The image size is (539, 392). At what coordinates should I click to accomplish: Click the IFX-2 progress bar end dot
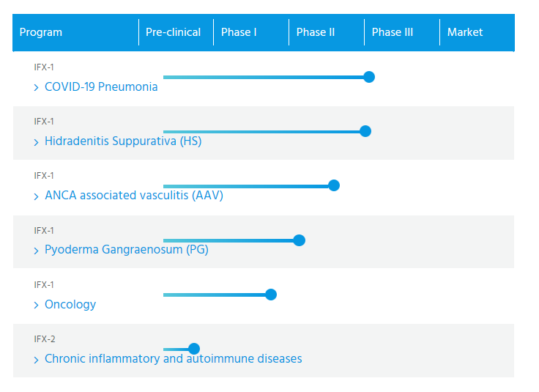click(x=194, y=349)
